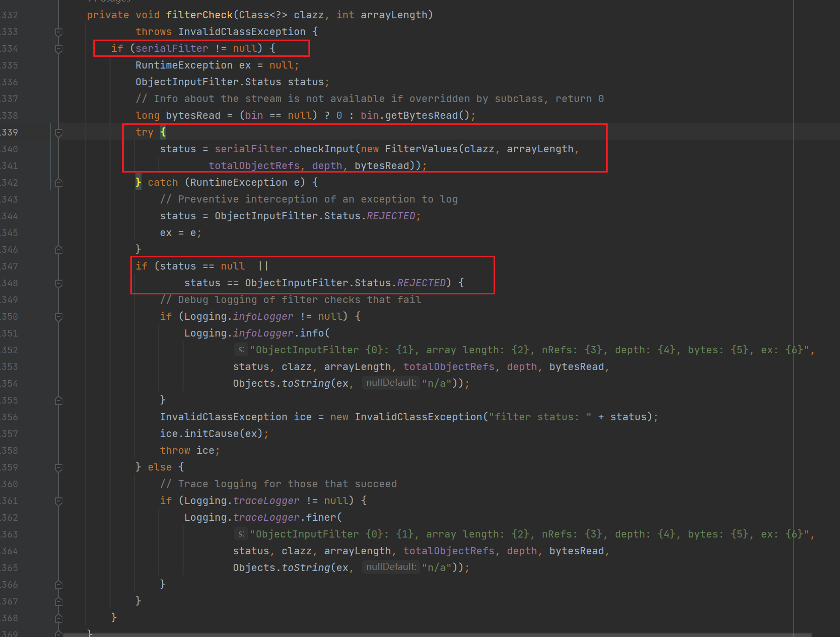The height and width of the screenshot is (637, 840).
Task: Click the 'Preventive interception' comment
Action: [309, 199]
